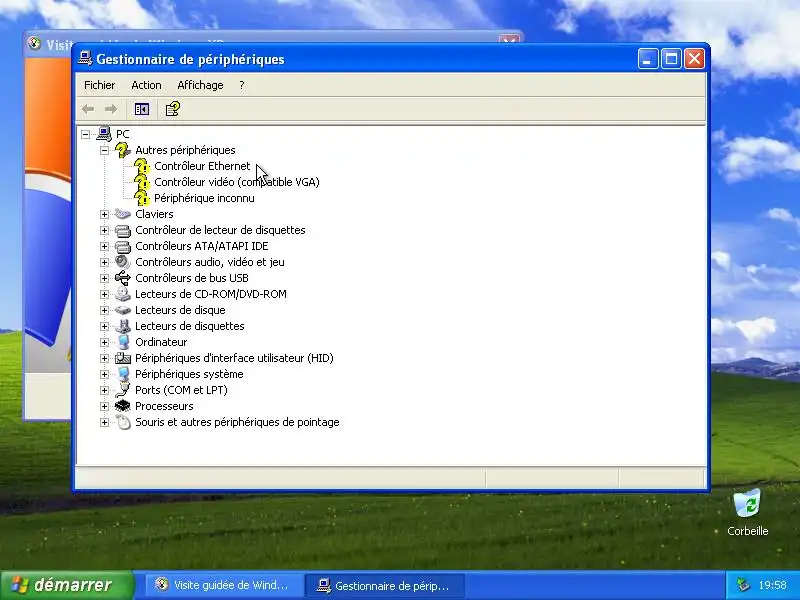Expand the Lecteurs de disque node
Viewport: 800px width, 600px height.
(105, 310)
